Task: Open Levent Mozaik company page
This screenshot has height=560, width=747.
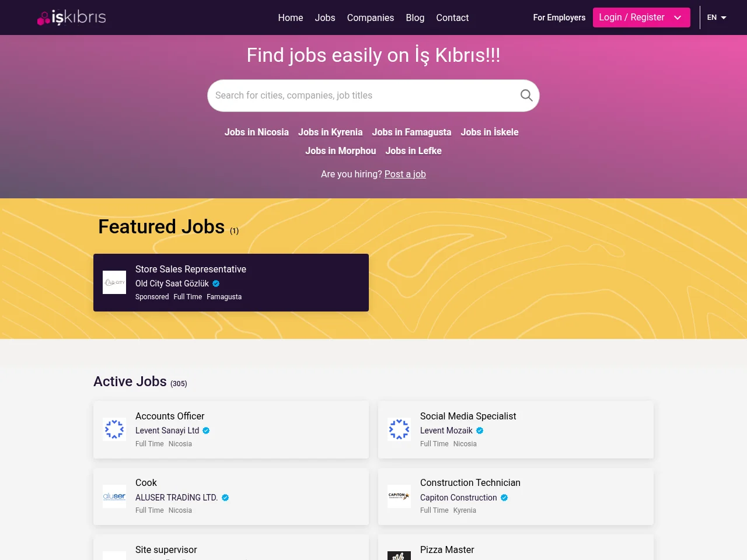Action: [446, 430]
